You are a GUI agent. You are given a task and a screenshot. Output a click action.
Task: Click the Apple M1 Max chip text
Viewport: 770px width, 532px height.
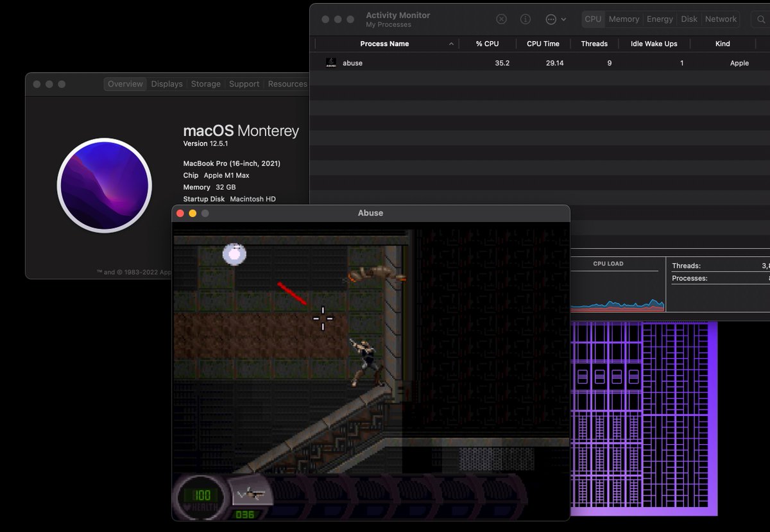click(x=227, y=175)
